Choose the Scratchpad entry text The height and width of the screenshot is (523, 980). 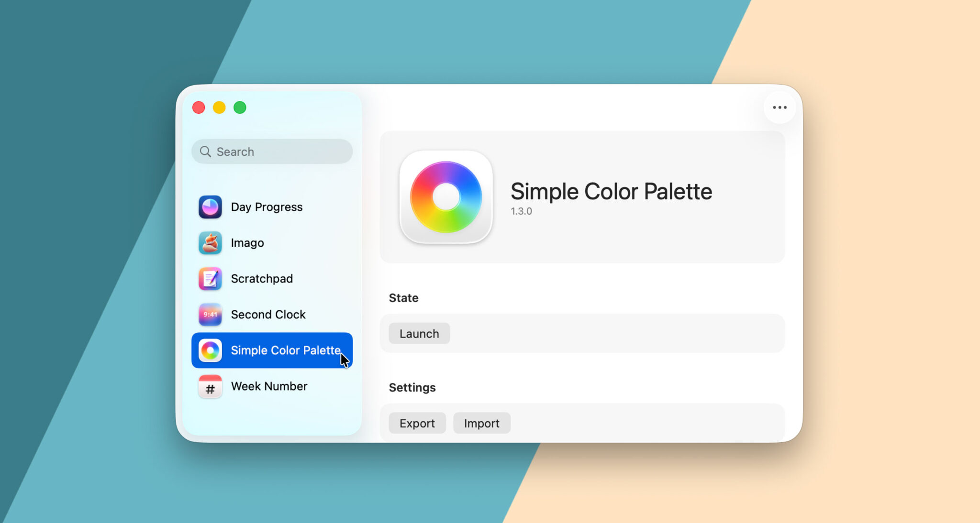click(262, 279)
